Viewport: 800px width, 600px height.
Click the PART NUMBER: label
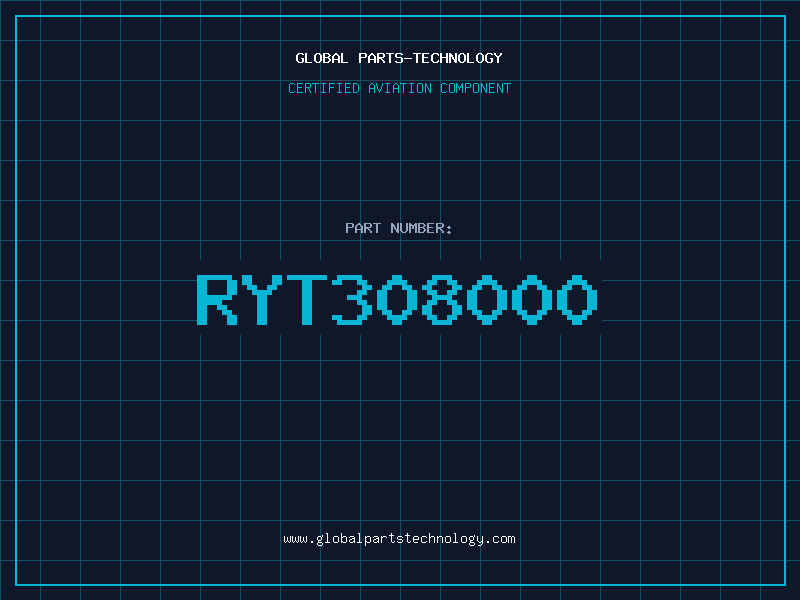click(399, 228)
